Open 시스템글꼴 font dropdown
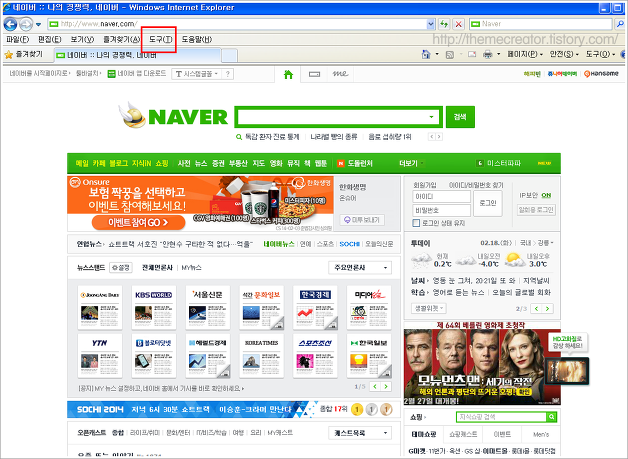The image size is (628, 459). click(197, 74)
